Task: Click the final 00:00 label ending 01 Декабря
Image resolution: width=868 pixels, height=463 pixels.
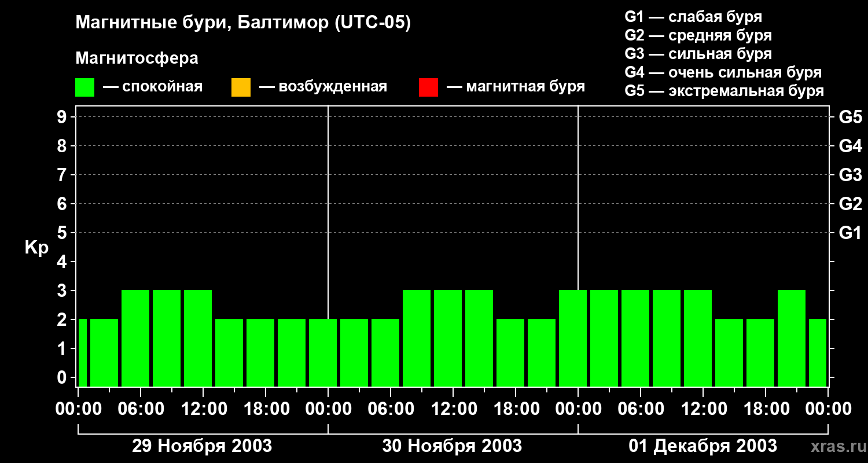Action: pyautogui.click(x=828, y=409)
